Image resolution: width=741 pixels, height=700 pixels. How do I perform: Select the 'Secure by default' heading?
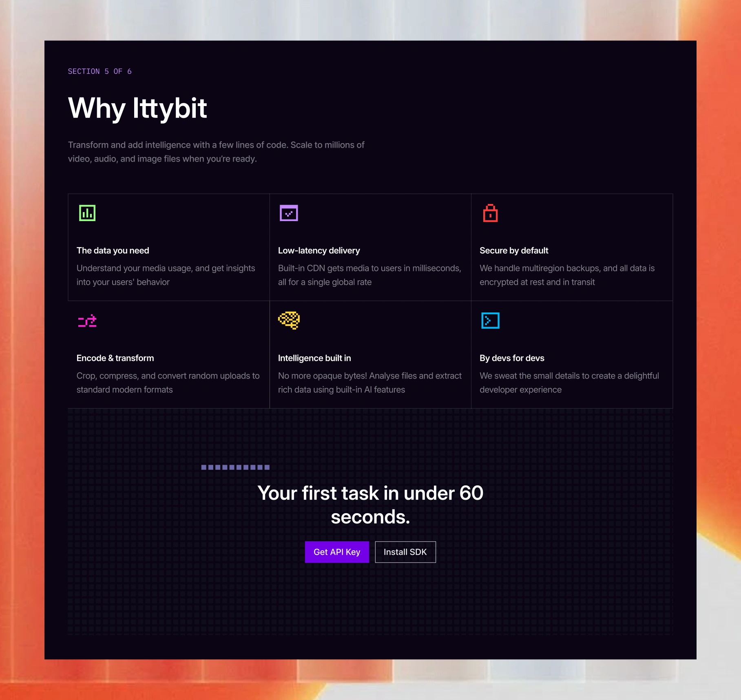(x=514, y=250)
